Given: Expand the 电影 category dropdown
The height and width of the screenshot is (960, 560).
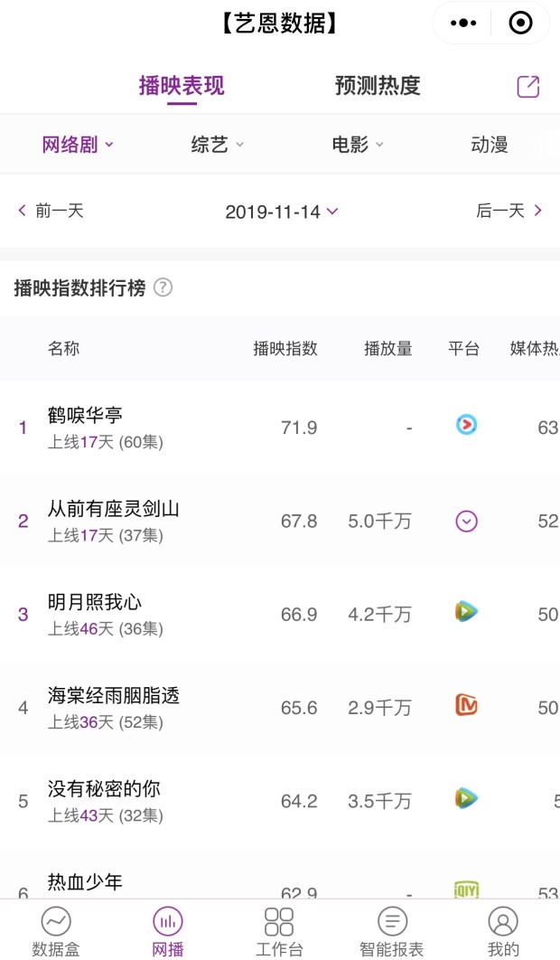Looking at the screenshot, I should tap(358, 145).
